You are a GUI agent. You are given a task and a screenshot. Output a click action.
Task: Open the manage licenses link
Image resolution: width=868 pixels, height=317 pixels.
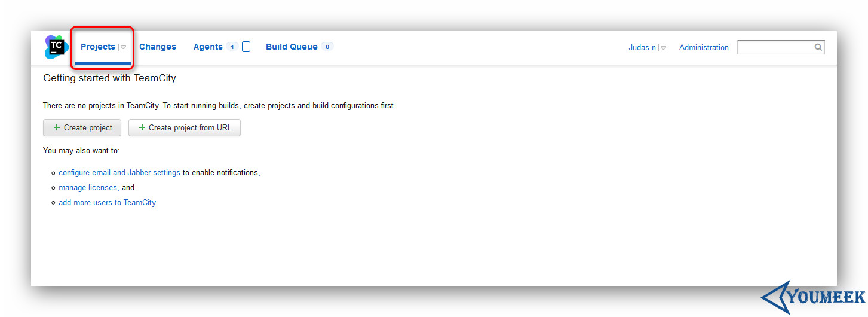pos(88,187)
